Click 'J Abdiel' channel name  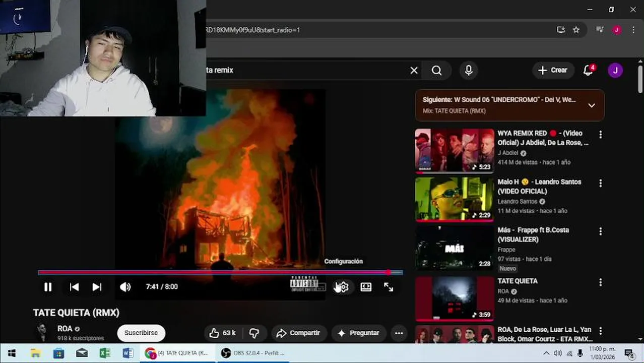point(508,153)
